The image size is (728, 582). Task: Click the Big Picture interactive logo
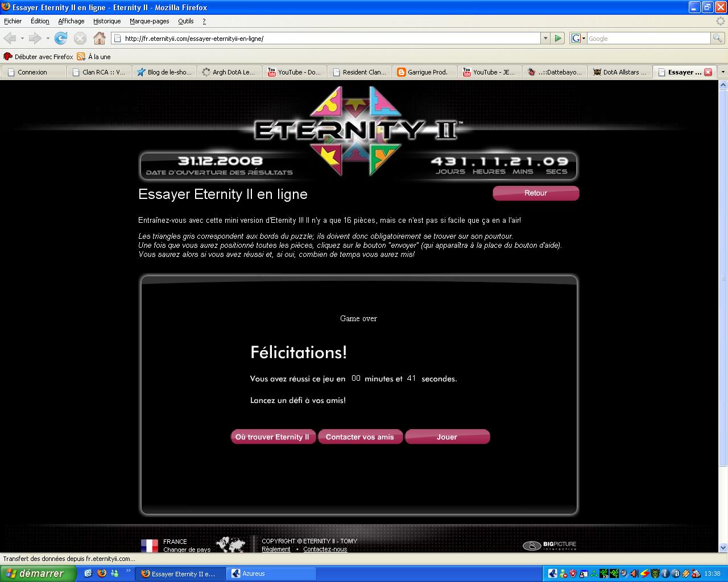click(549, 545)
